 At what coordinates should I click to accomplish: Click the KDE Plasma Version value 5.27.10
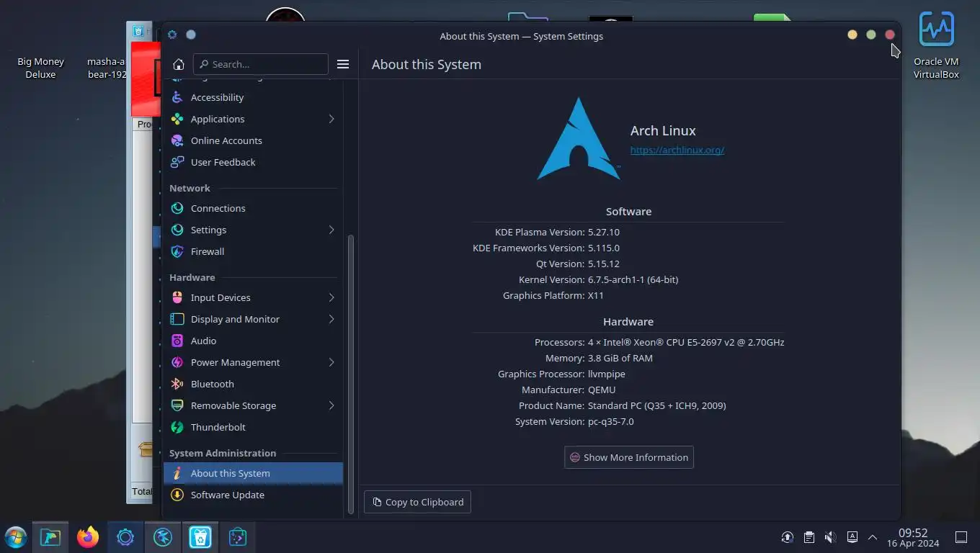pos(604,232)
